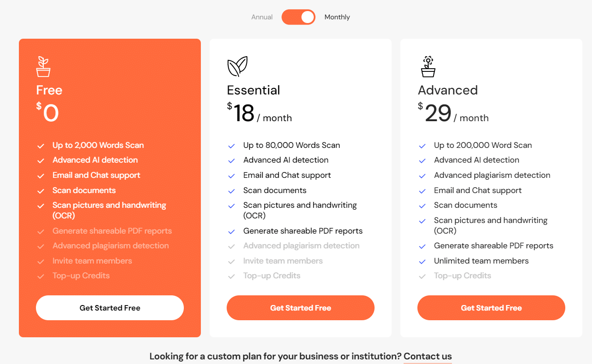Screen dimensions: 592x364
Task: Click blue checkmark beside Up to 80,000 Words Scan
Action: click(232, 146)
